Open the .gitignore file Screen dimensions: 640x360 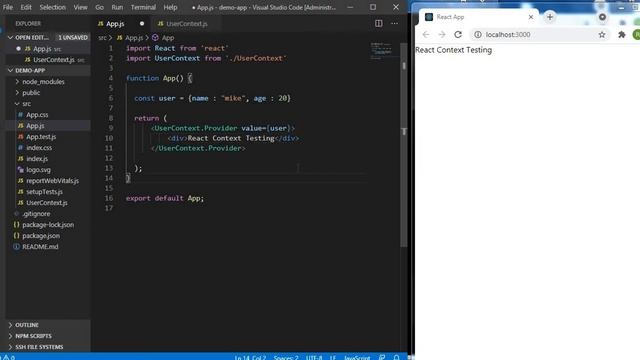(x=36, y=214)
